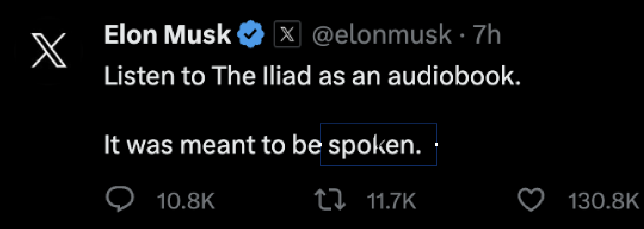Click the right handle of the selection box

point(436,145)
